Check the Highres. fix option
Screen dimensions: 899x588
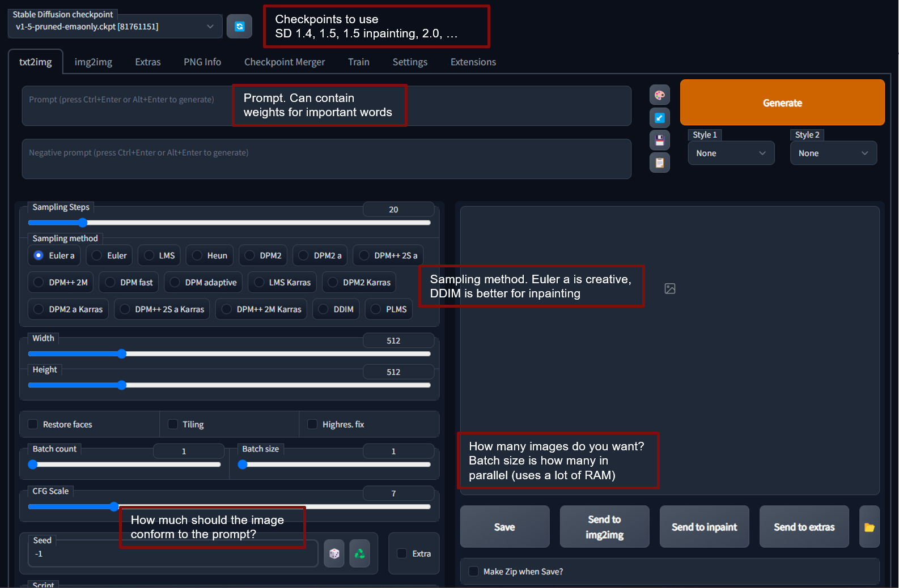click(x=312, y=424)
